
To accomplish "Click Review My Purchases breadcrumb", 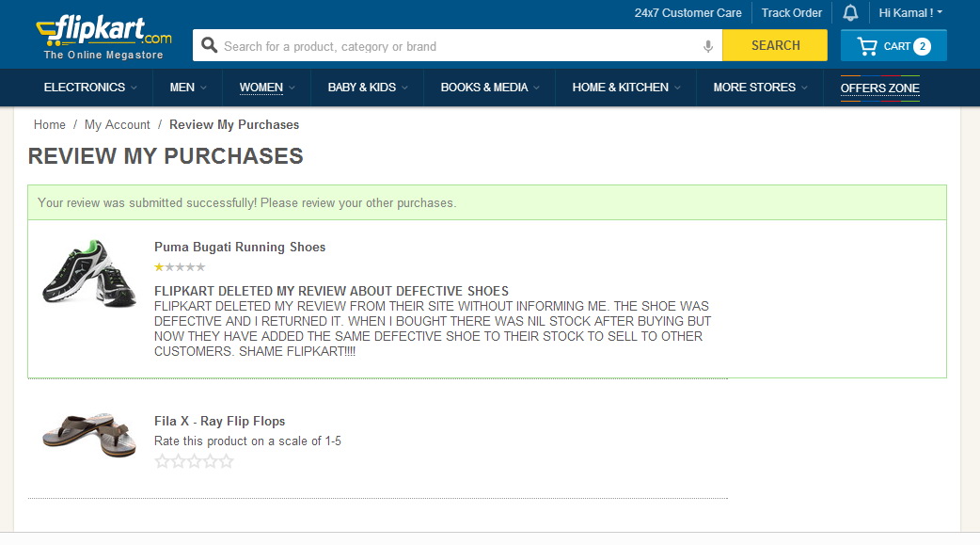I will (x=234, y=124).
